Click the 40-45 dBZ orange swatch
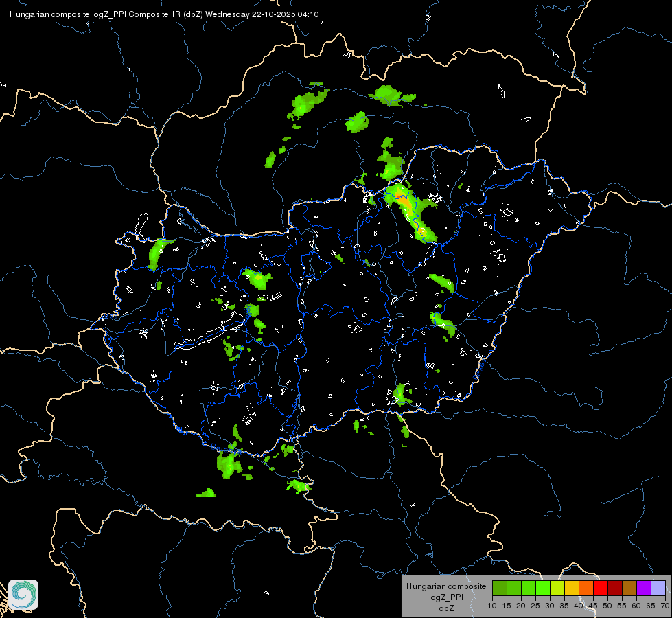The width and height of the screenshot is (672, 618). tap(586, 588)
